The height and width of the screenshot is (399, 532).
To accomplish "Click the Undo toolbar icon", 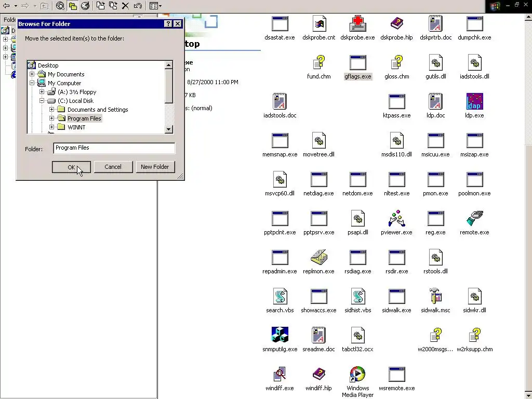I will (137, 6).
